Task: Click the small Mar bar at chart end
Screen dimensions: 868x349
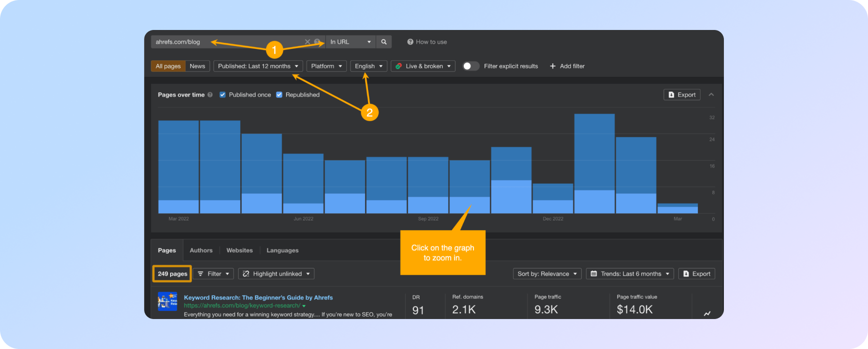Action: pos(677,208)
